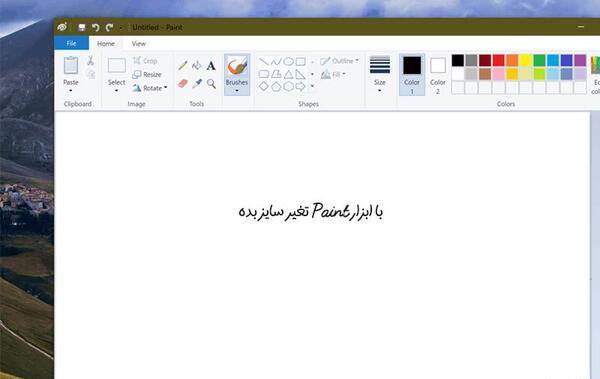
Task: Open the Paste dropdown arrow
Action: (71, 91)
